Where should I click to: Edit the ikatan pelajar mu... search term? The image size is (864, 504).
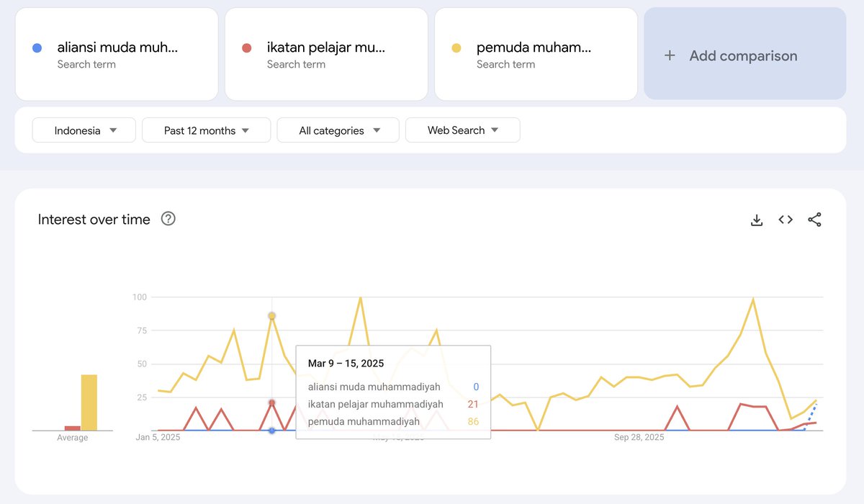326,54
